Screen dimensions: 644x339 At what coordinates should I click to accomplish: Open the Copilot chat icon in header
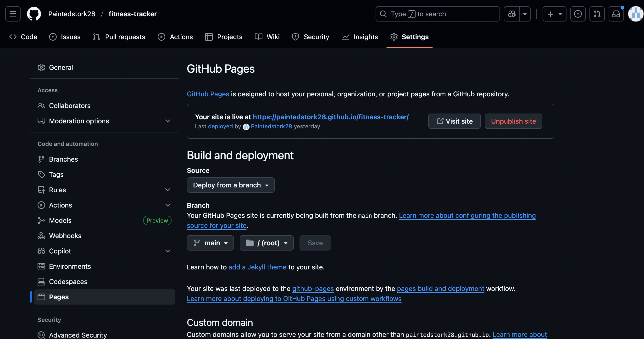(x=511, y=14)
